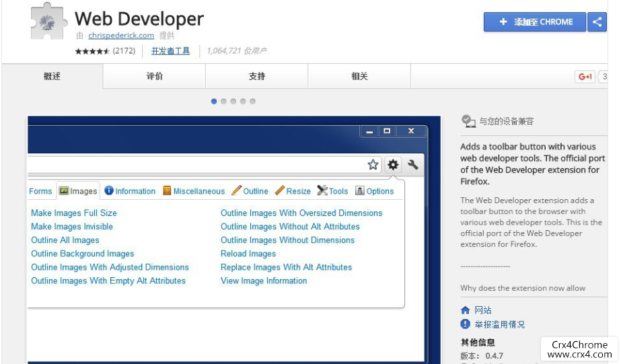Click Outline Images Without Alt Attributes
Screen dimensions: 621x364
pos(290,227)
